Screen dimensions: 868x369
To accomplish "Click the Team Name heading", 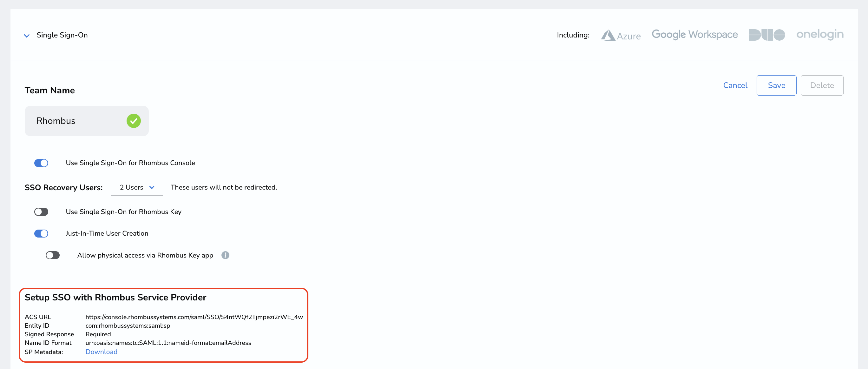I will click(49, 91).
